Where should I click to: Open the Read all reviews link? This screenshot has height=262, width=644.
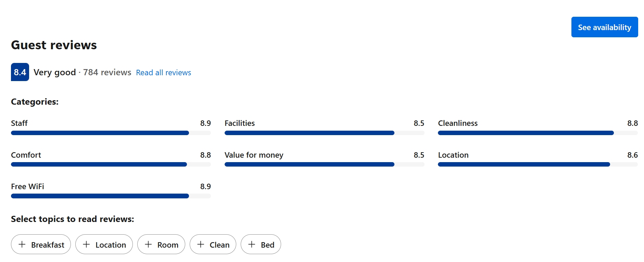pyautogui.click(x=163, y=73)
